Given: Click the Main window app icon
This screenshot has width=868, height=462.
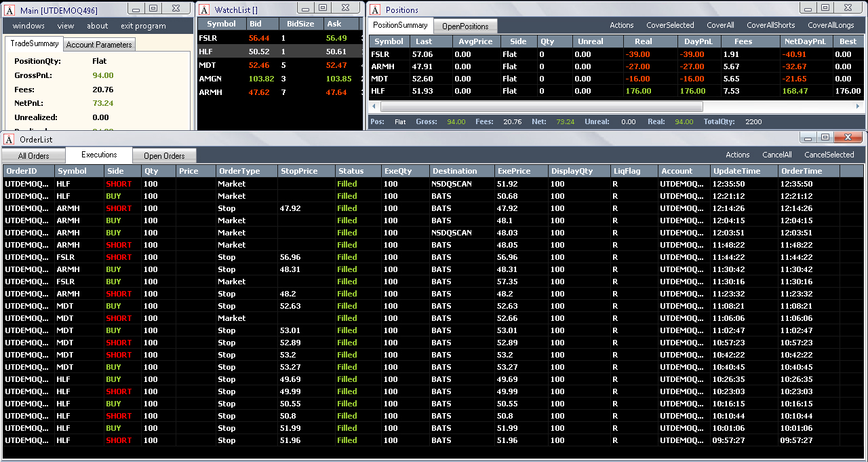Looking at the screenshot, I should (x=9, y=10).
